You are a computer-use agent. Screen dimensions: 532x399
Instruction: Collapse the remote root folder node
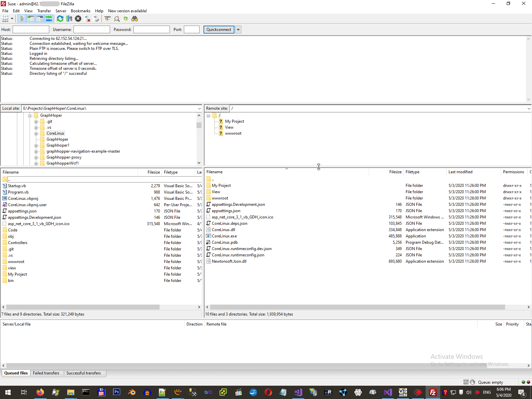[x=208, y=116]
